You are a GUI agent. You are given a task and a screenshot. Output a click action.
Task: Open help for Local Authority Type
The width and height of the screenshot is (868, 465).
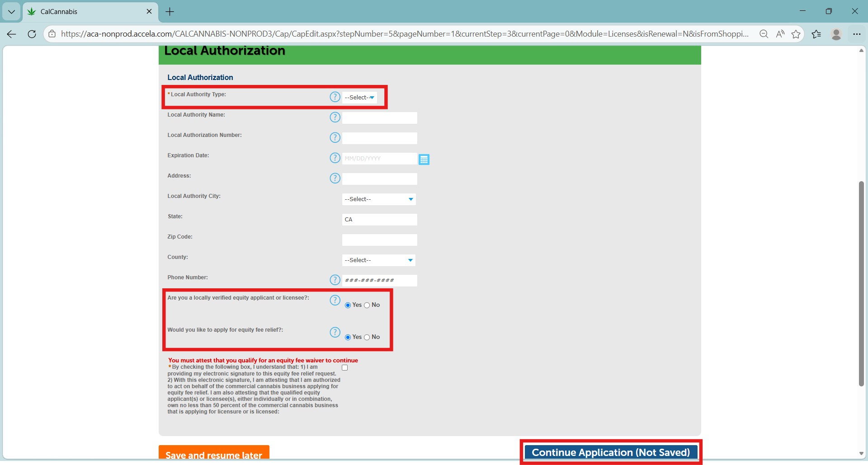click(x=335, y=97)
